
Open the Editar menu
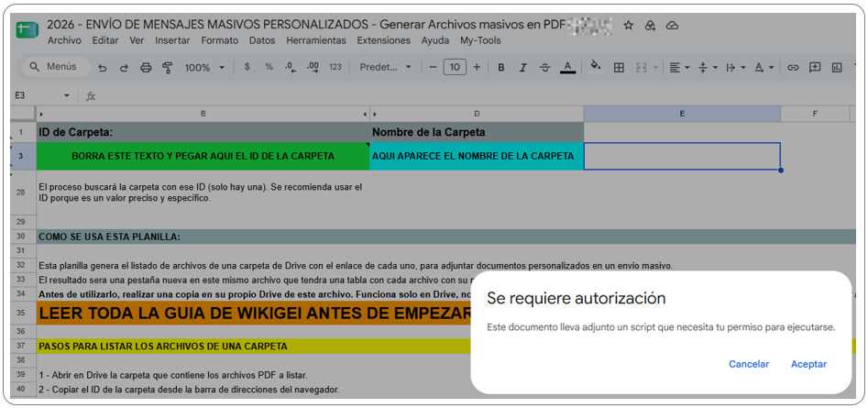click(105, 40)
